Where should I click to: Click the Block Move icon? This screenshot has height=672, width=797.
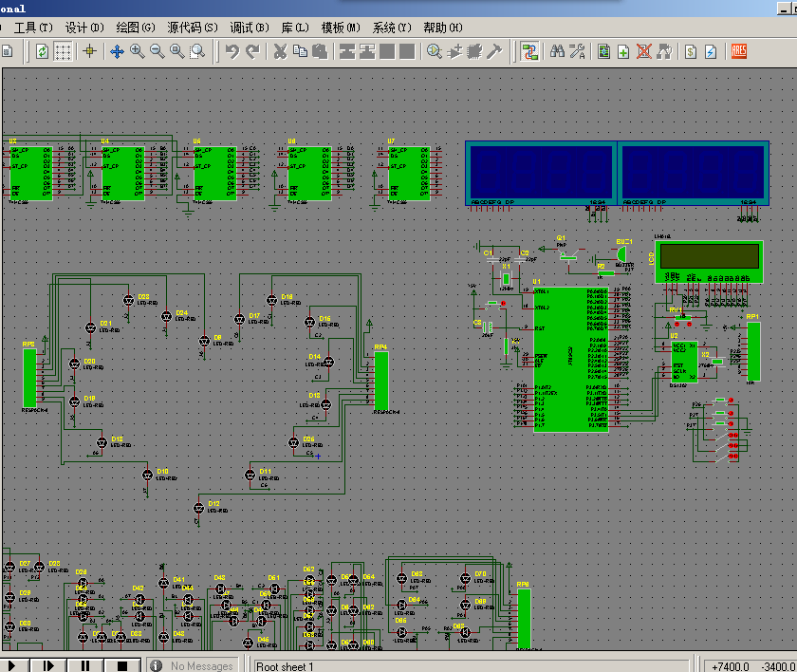367,51
